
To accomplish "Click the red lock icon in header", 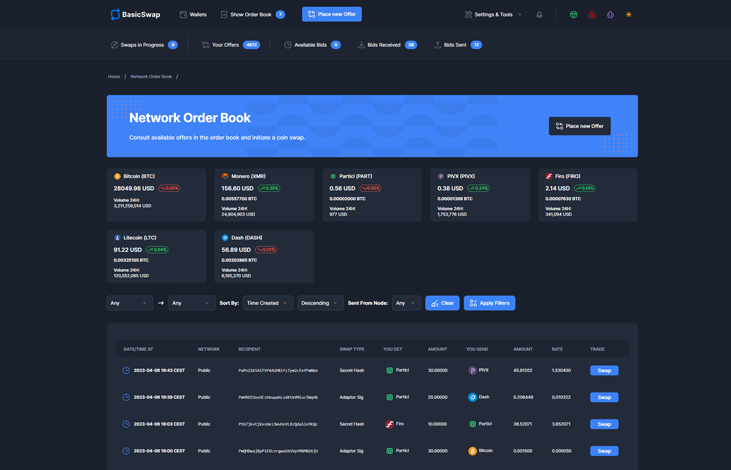I will point(592,15).
